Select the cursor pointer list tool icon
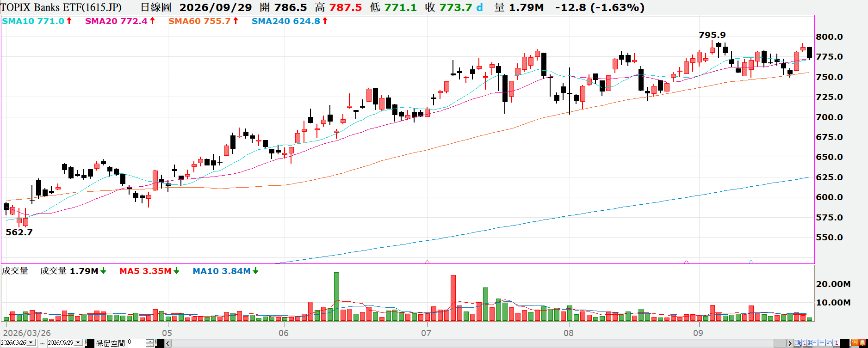Screen dimensions: 868x348 point(798,342)
